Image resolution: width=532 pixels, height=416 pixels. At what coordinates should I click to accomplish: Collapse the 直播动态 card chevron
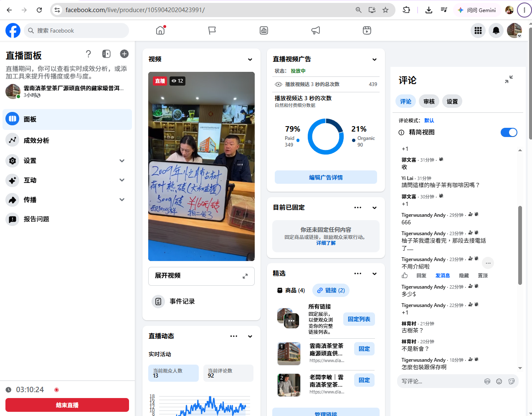(250, 336)
